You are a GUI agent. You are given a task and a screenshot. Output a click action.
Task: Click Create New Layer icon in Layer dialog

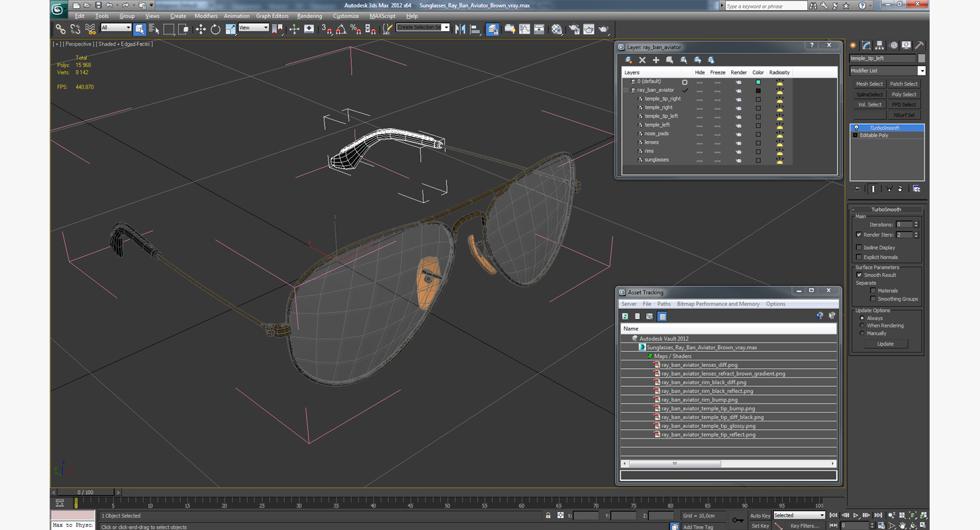pyautogui.click(x=628, y=60)
